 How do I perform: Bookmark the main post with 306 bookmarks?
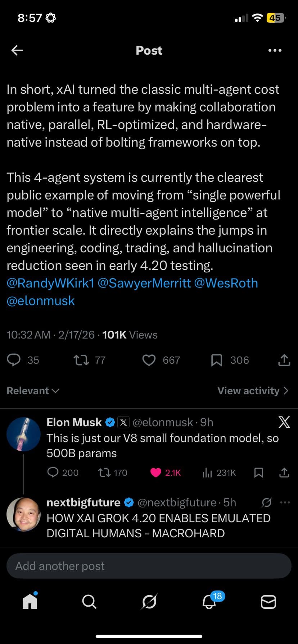click(x=216, y=360)
